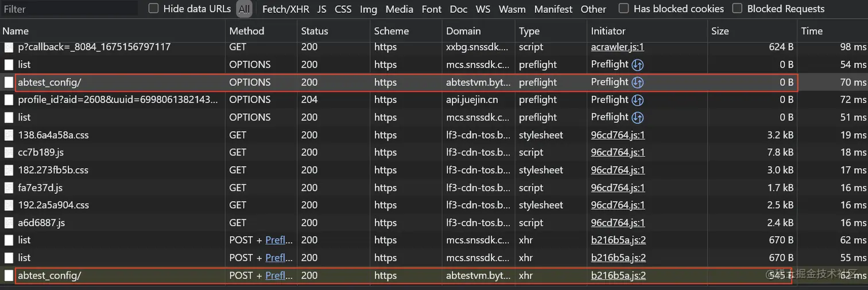
Task: Check the Has blocked cookies option
Action: [x=623, y=9]
